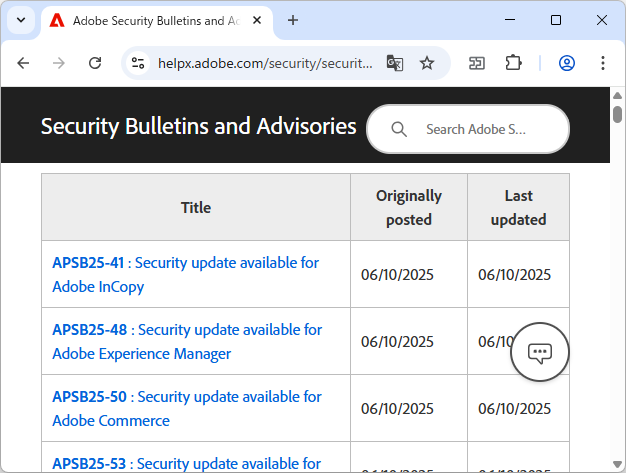View site information icon in address bar
The height and width of the screenshot is (473, 626).
pos(139,63)
